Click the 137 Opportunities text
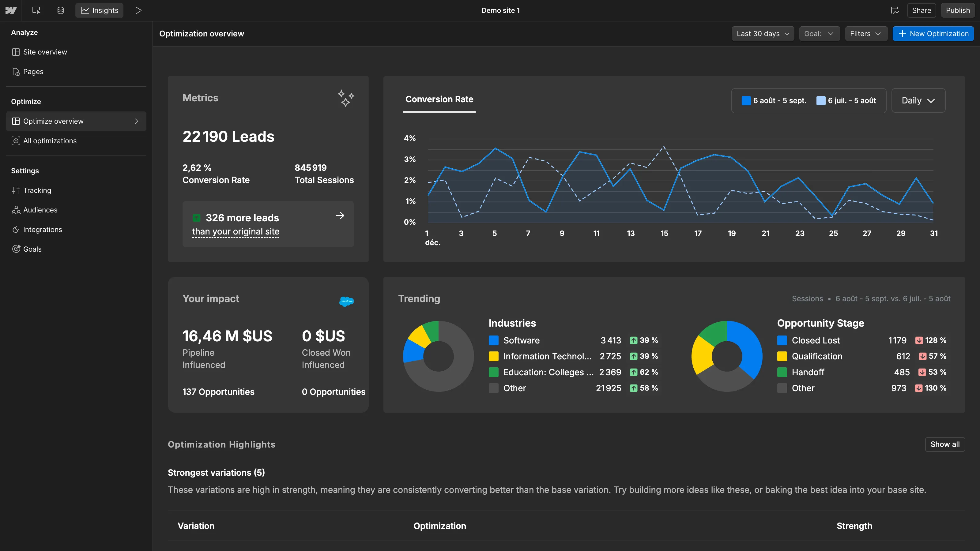Screen dimensions: 980x551 [218, 392]
